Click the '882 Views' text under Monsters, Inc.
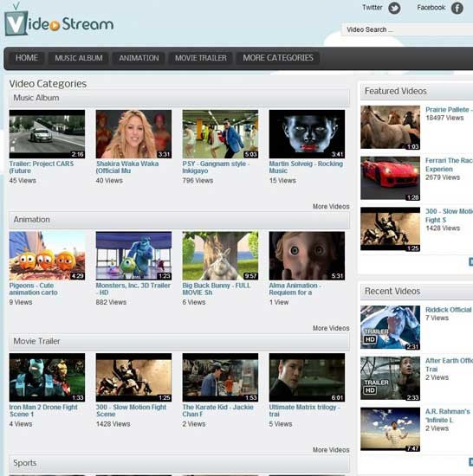This screenshot has width=473, height=476. tap(111, 302)
